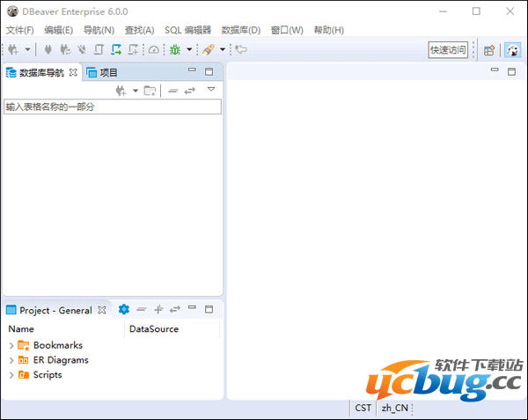
Task: Close the 数据库导航 tab
Action: pos(73,72)
